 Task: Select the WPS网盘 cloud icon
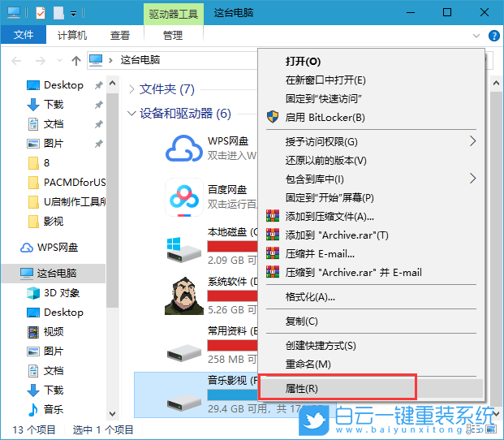click(x=184, y=149)
